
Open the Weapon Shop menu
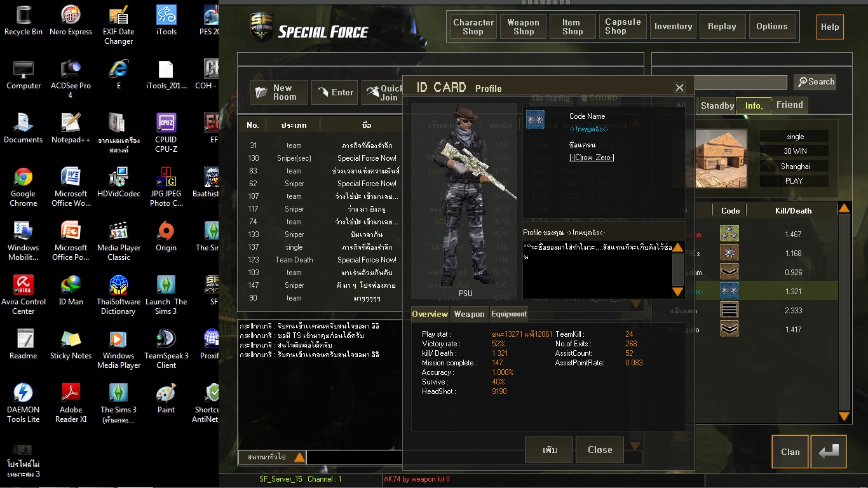pyautogui.click(x=524, y=27)
